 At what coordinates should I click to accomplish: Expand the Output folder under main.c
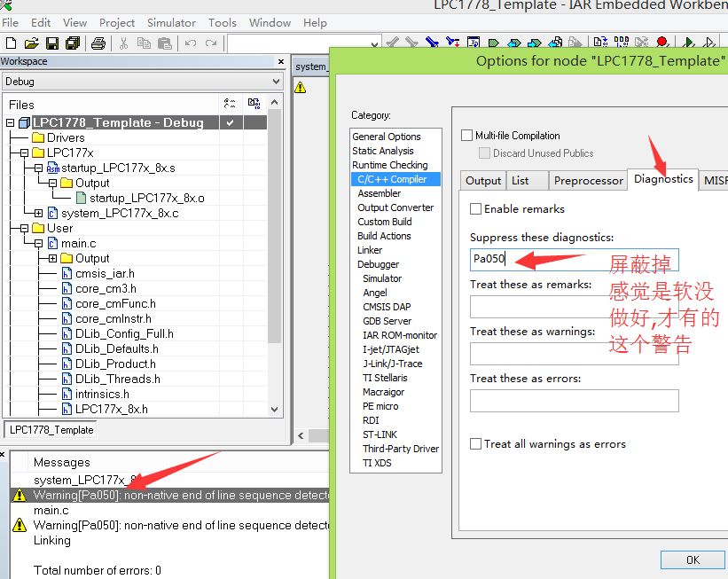(52, 259)
